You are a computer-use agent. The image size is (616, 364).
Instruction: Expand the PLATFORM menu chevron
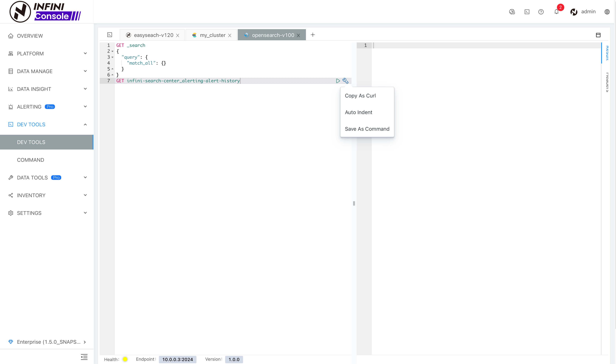click(x=85, y=54)
